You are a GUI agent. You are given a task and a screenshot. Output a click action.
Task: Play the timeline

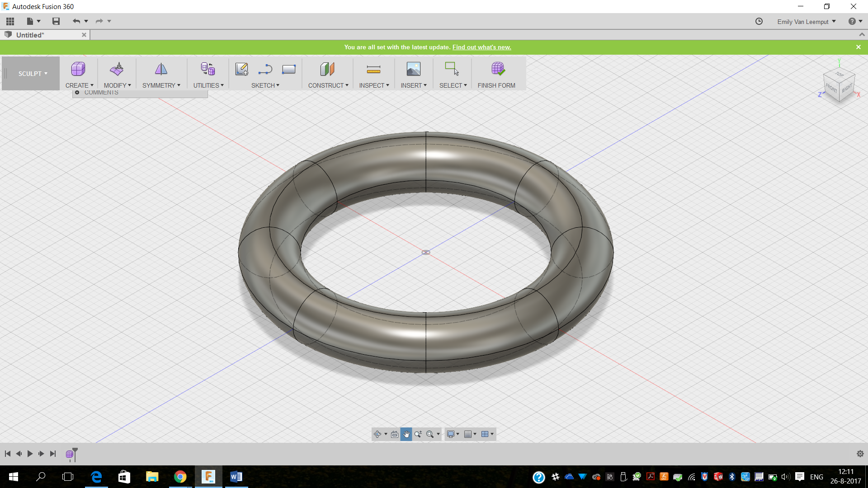click(30, 454)
